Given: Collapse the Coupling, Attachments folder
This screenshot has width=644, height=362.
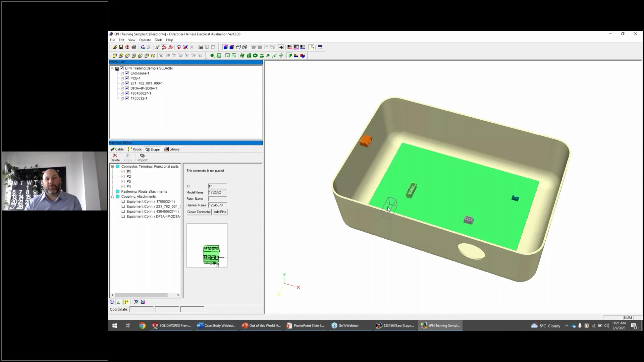Looking at the screenshot, I should tap(113, 197).
